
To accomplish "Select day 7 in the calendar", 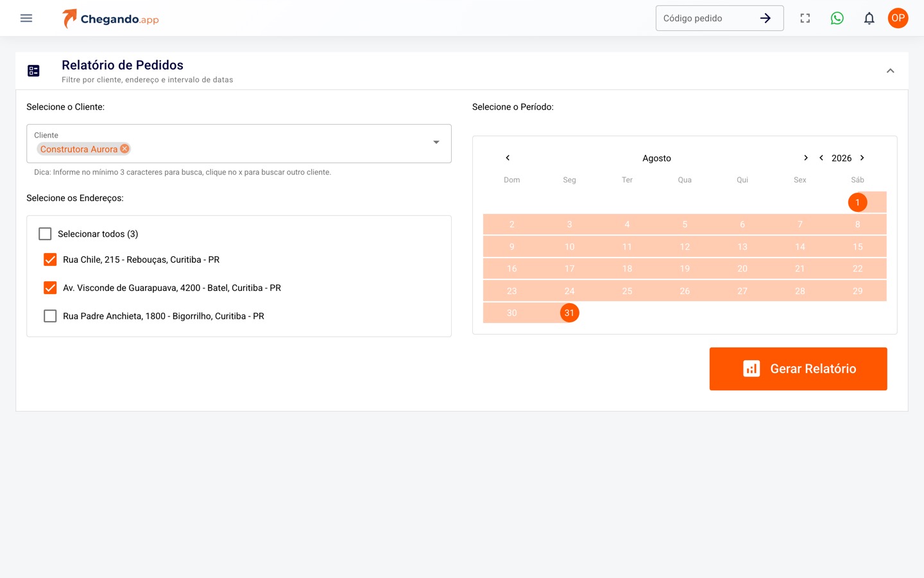I will tap(800, 224).
